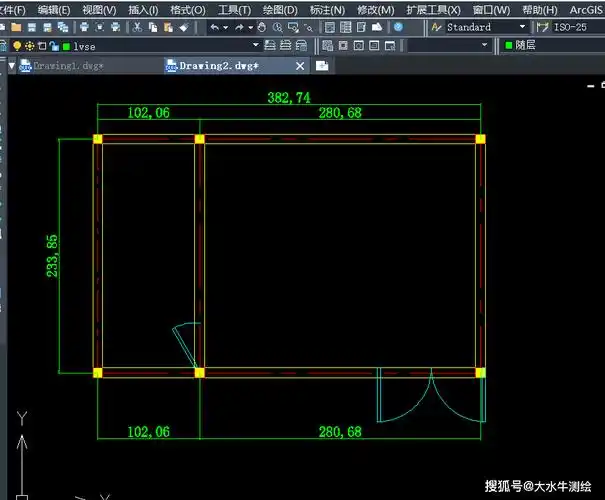Viewport: 605px width, 500px height.
Task: Click the Match Properties brush icon
Action: pos(183,27)
